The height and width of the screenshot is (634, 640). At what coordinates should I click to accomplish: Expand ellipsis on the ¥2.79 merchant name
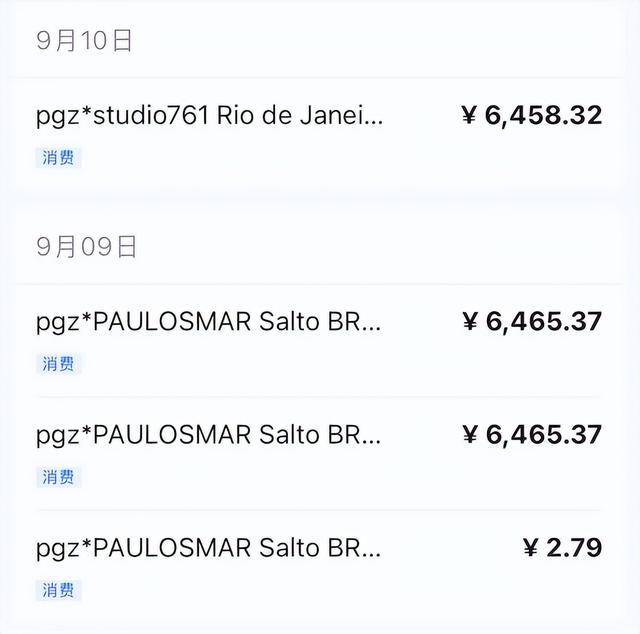pyautogui.click(x=371, y=555)
